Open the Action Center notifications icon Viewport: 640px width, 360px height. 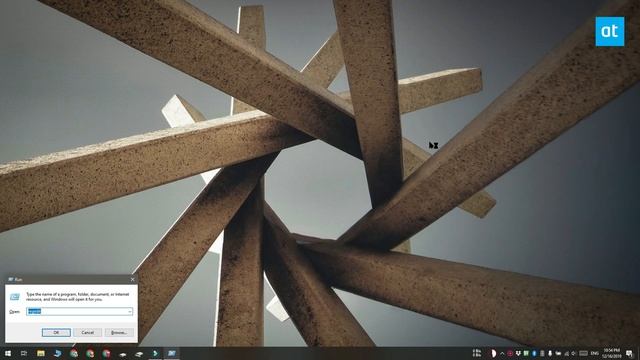click(x=629, y=353)
